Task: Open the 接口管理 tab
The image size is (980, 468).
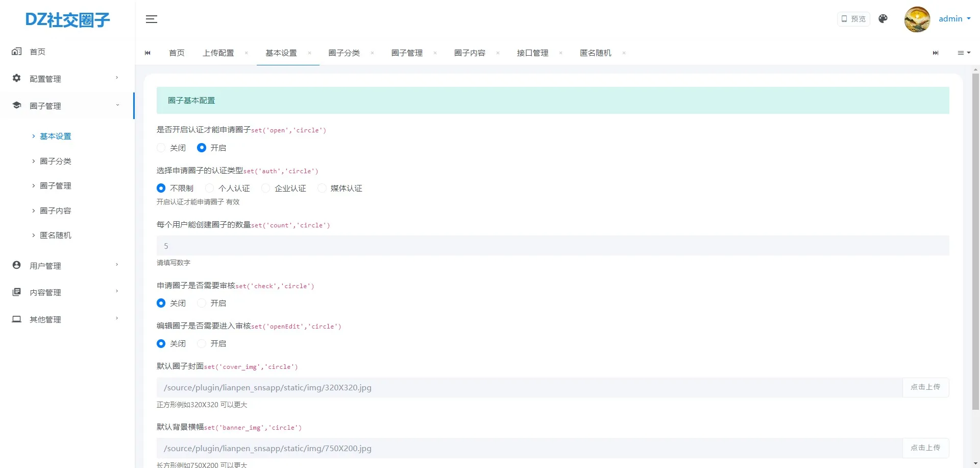Action: (532, 53)
